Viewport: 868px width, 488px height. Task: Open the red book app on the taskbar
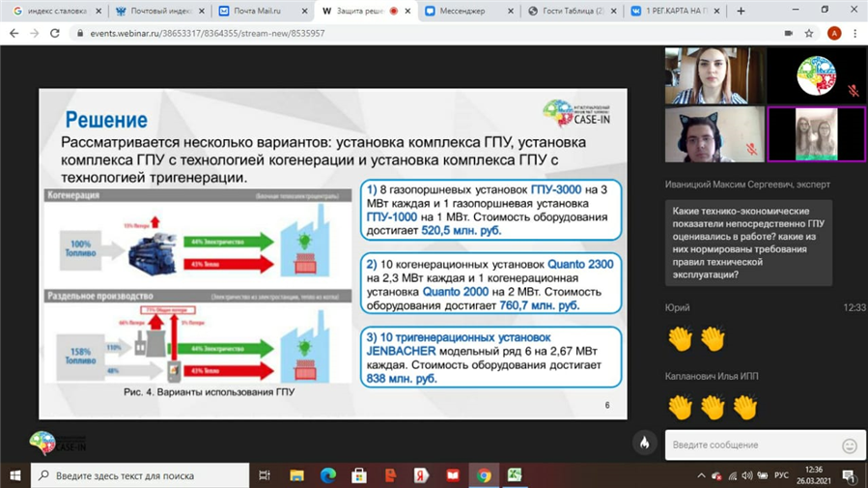coord(452,475)
